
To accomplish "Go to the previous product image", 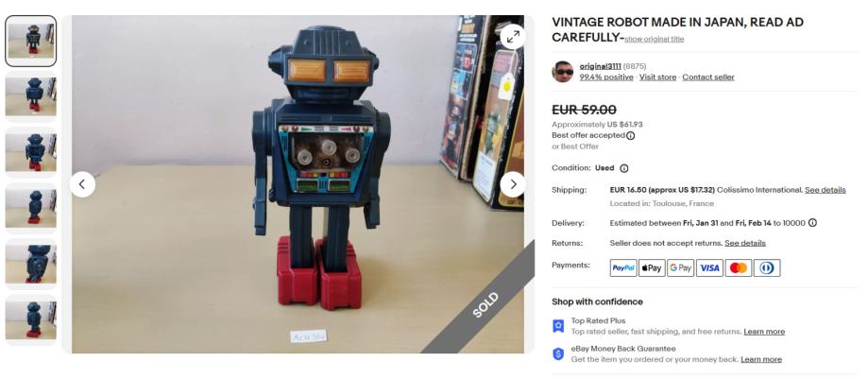I will tap(82, 184).
